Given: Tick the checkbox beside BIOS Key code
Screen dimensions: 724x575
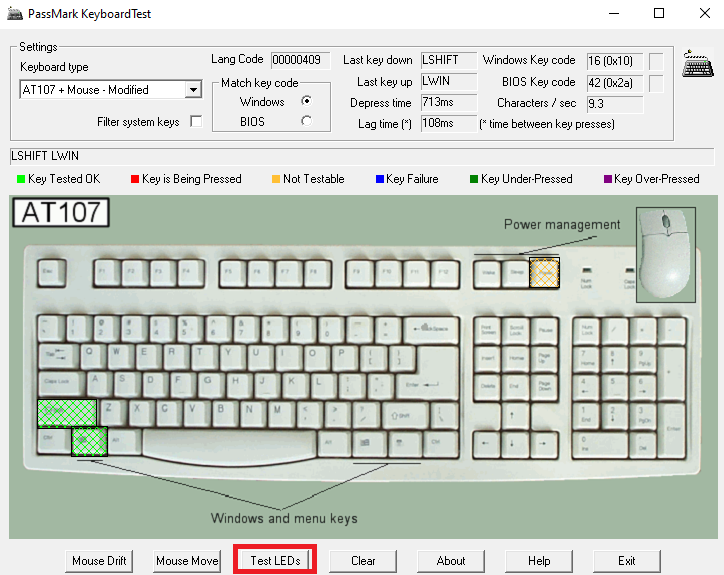Looking at the screenshot, I should click(656, 82).
